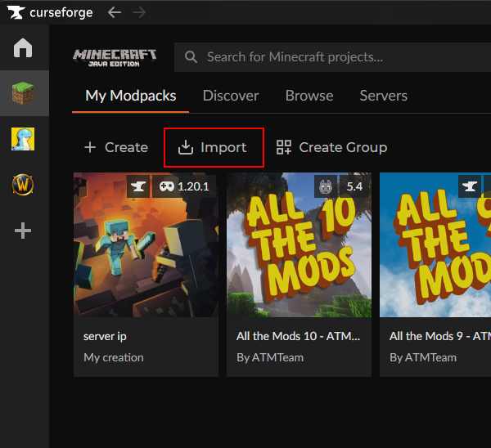
Task: Click the curseforge wordmark text
Action: pyautogui.click(x=61, y=12)
